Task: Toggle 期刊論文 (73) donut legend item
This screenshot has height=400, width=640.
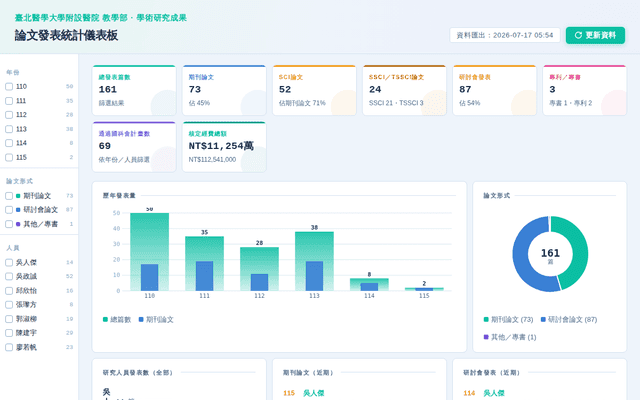Action: click(509, 320)
